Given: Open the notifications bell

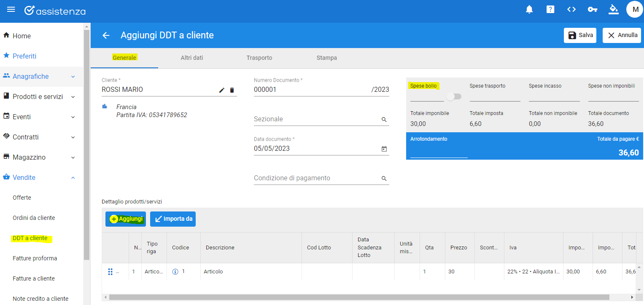Looking at the screenshot, I should click(529, 9).
